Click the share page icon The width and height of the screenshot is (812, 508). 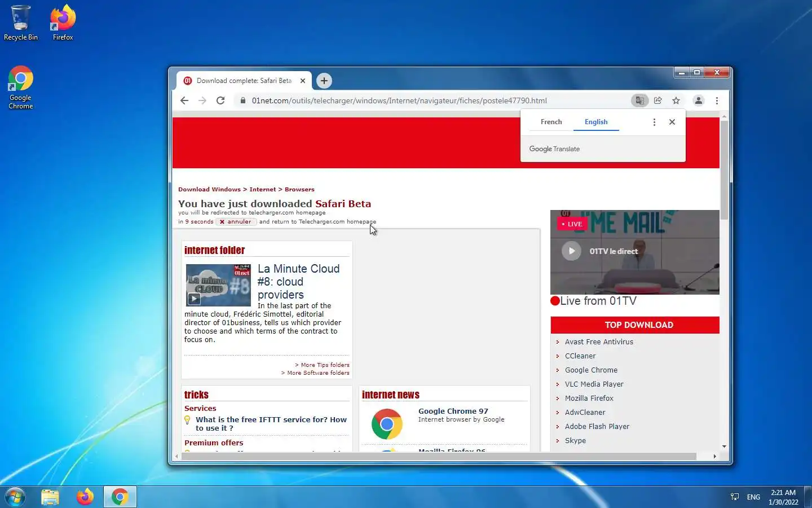click(658, 100)
